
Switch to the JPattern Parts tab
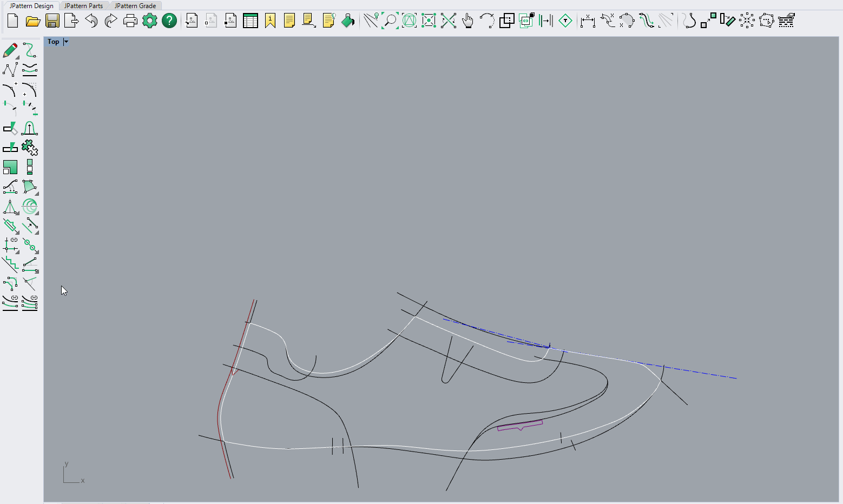(83, 6)
